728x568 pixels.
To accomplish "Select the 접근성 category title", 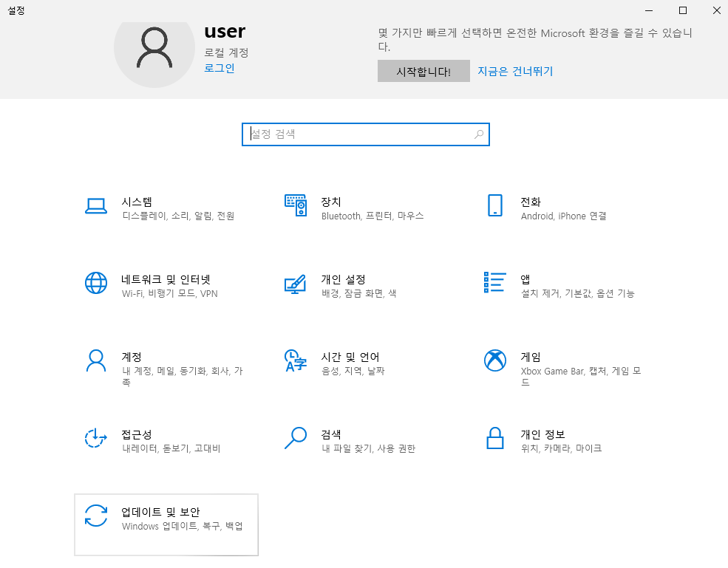I will 137,434.
